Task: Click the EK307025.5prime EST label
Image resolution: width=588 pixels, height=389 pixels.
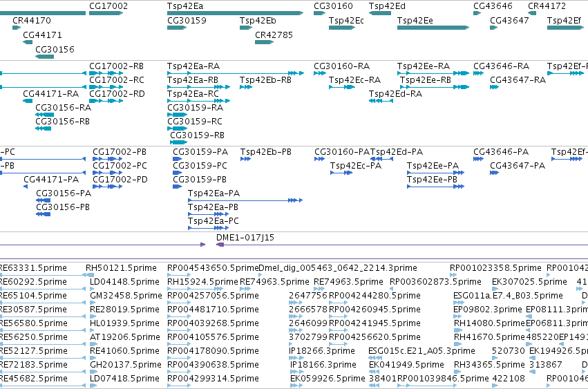Action: click(529, 282)
